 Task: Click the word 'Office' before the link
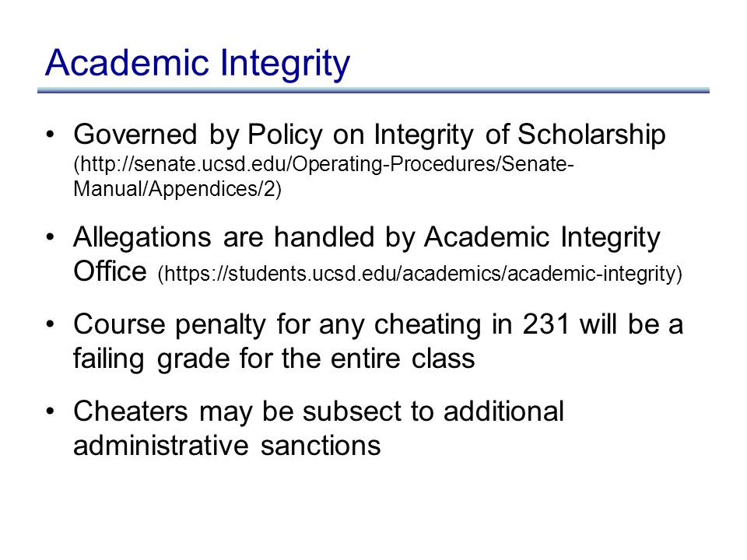click(x=110, y=271)
